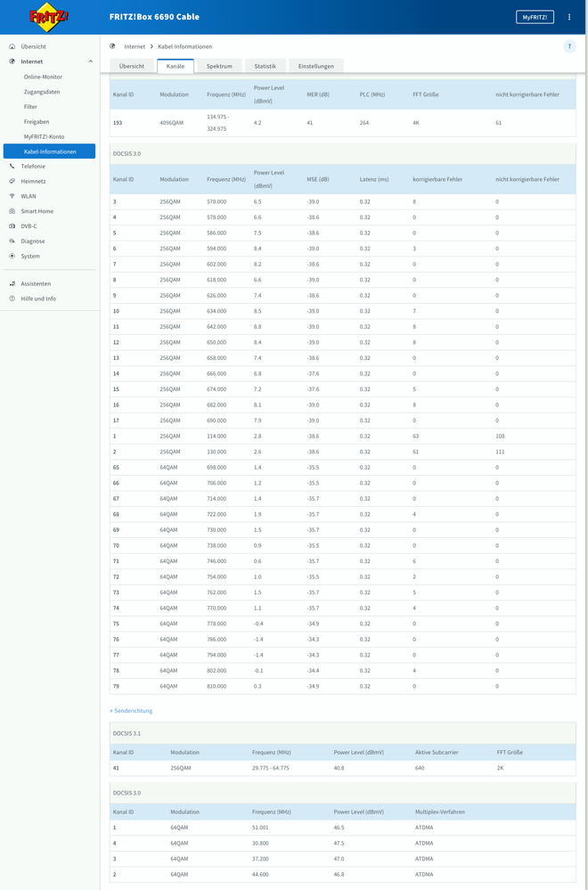This screenshot has width=588, height=890.
Task: Collapse the Senderichtung section
Action: click(131, 711)
